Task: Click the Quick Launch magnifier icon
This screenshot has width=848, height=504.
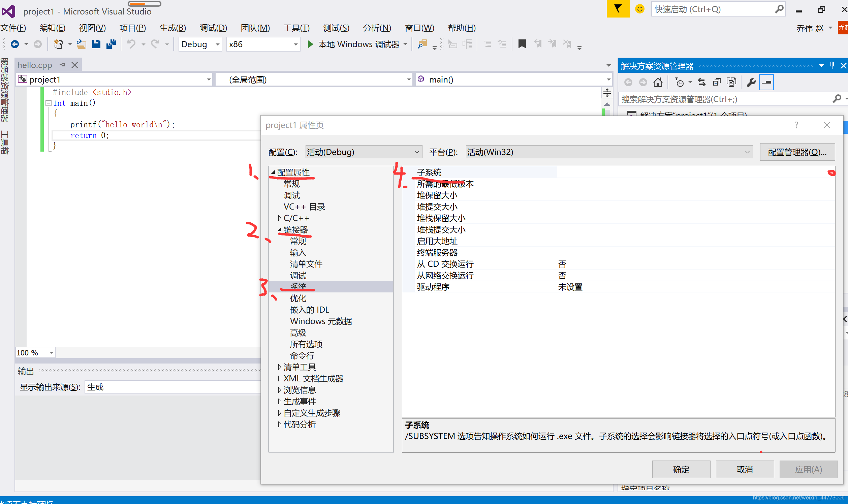Action: tap(779, 9)
